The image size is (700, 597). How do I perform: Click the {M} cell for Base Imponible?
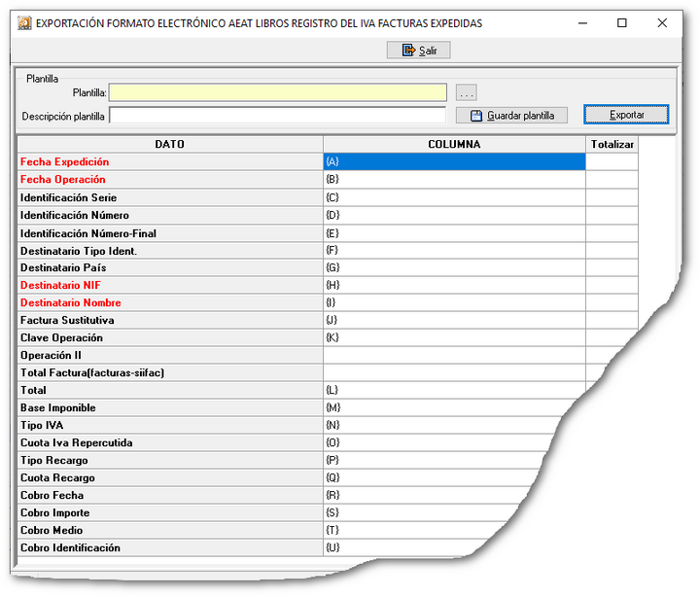click(x=446, y=407)
